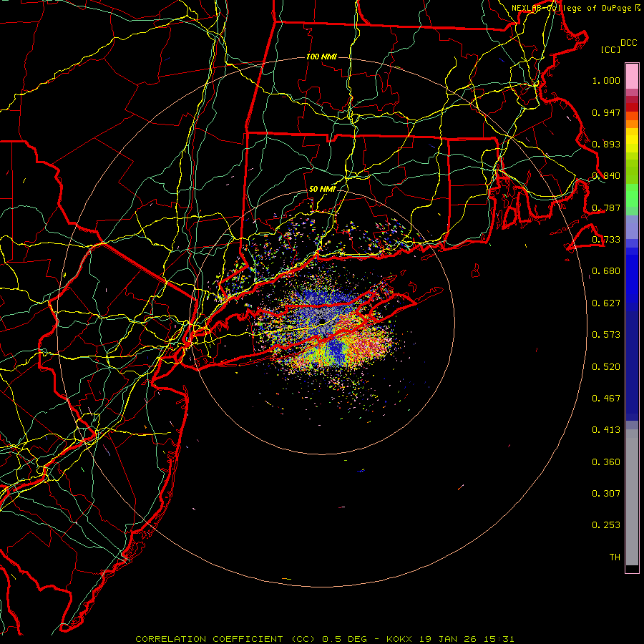Image resolution: width=644 pixels, height=644 pixels.
Task: Click the DCC product label
Action: pos(629,43)
